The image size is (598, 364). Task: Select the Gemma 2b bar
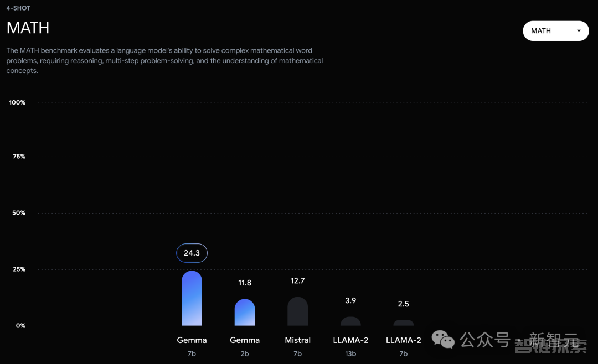pos(245,312)
